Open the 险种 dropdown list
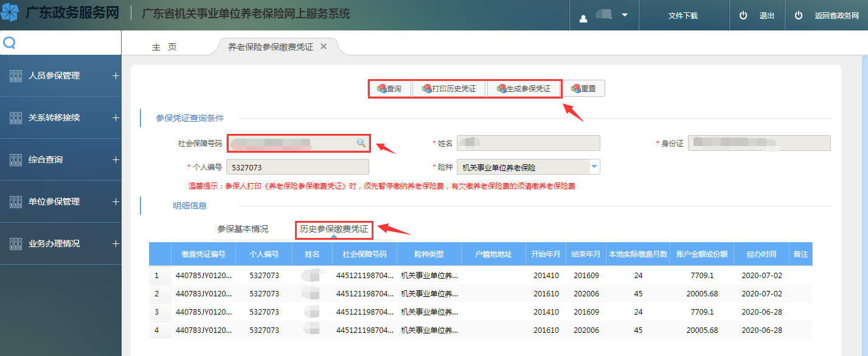The height and width of the screenshot is (356, 868). point(594,167)
